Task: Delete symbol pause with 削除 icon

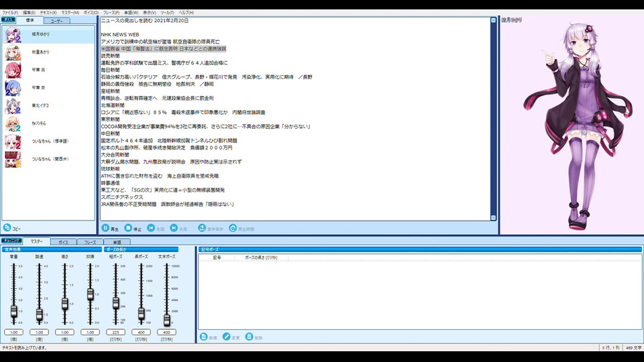Action: point(249,337)
